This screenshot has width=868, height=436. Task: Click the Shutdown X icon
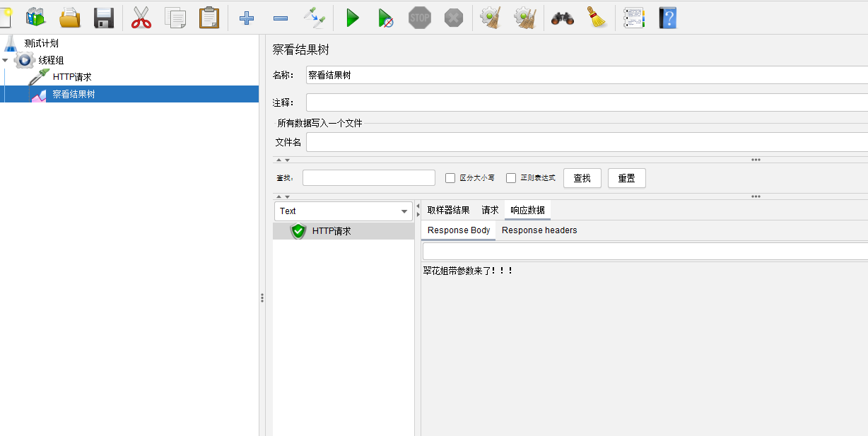pyautogui.click(x=454, y=18)
